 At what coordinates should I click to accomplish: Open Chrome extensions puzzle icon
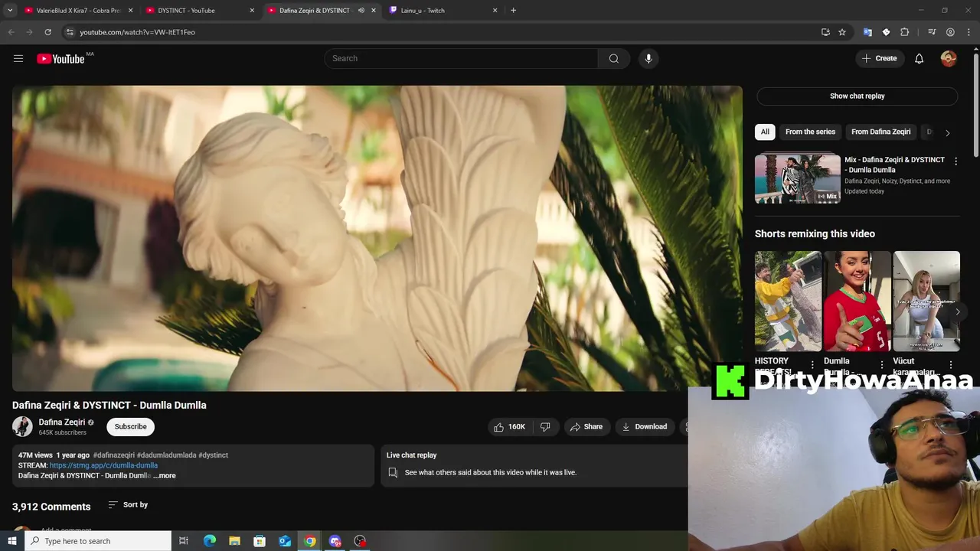click(904, 32)
